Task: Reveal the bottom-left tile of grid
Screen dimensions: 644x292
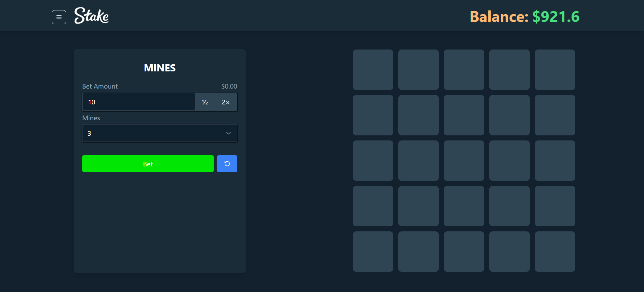Action: tap(373, 252)
